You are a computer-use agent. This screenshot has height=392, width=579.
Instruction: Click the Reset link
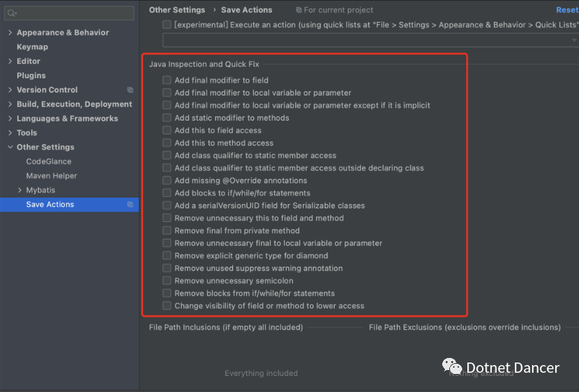tap(567, 10)
